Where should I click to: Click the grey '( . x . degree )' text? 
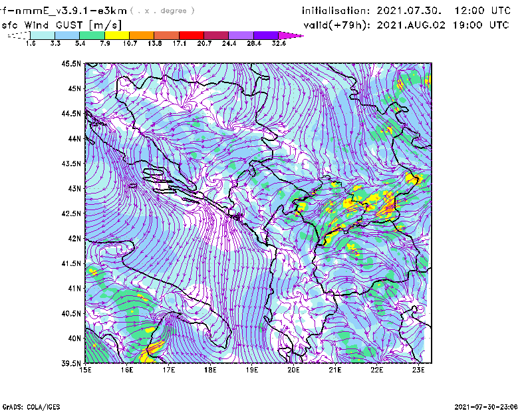coord(162,11)
